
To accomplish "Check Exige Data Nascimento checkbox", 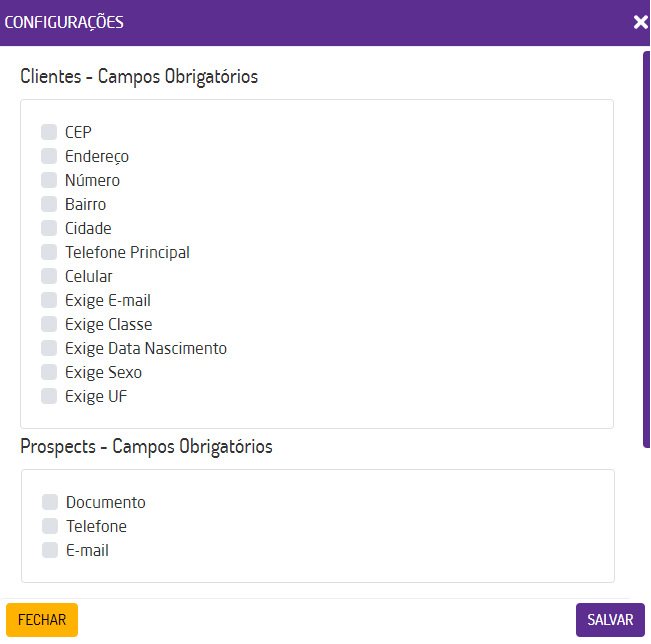I will (x=49, y=348).
